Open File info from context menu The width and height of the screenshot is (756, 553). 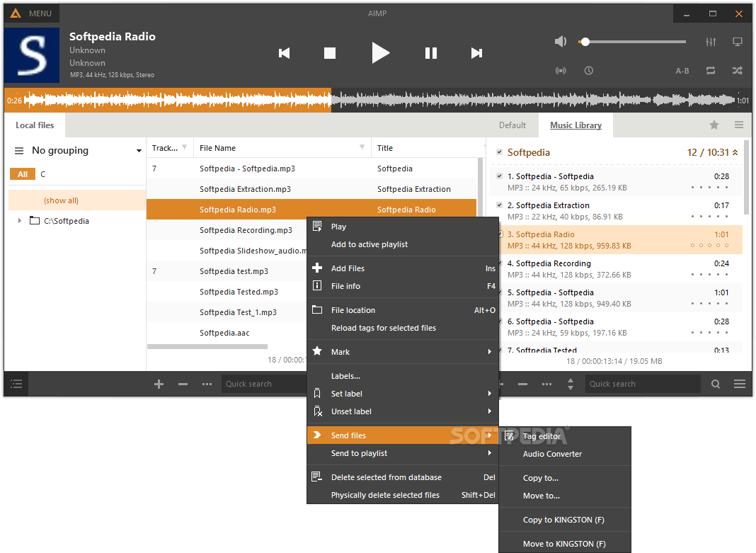point(403,286)
